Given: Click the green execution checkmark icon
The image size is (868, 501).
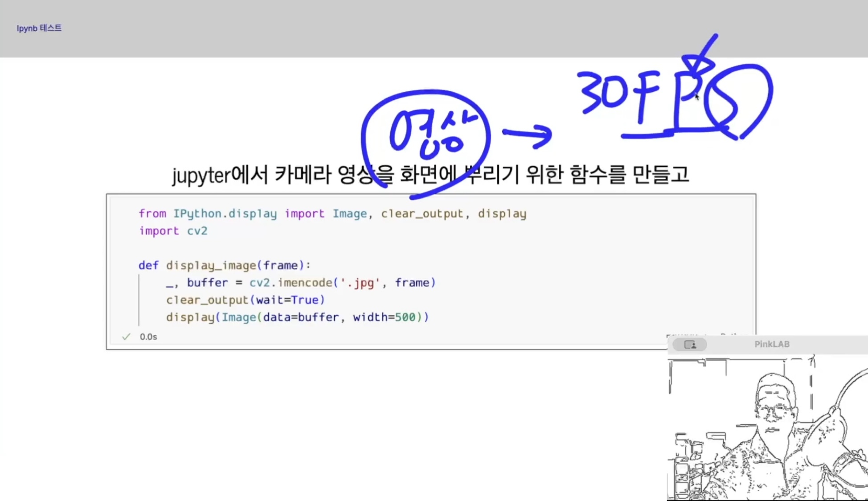Looking at the screenshot, I should pyautogui.click(x=126, y=337).
